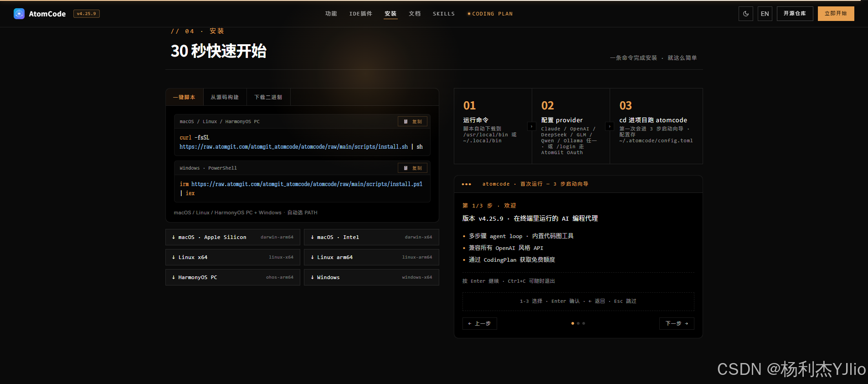Viewport: 868px width, 384px height.
Task: Download macOS Apple Silicon build
Action: coord(233,237)
